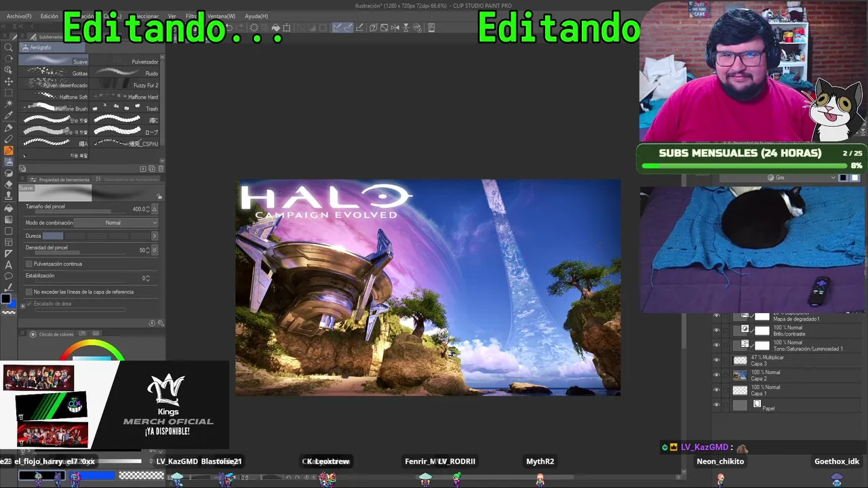Click the black main color swatch
This screenshot has height=488, width=868.
point(6,299)
